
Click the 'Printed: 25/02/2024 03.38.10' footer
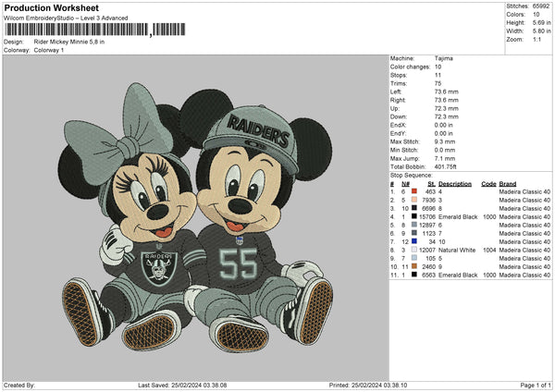click(368, 385)
